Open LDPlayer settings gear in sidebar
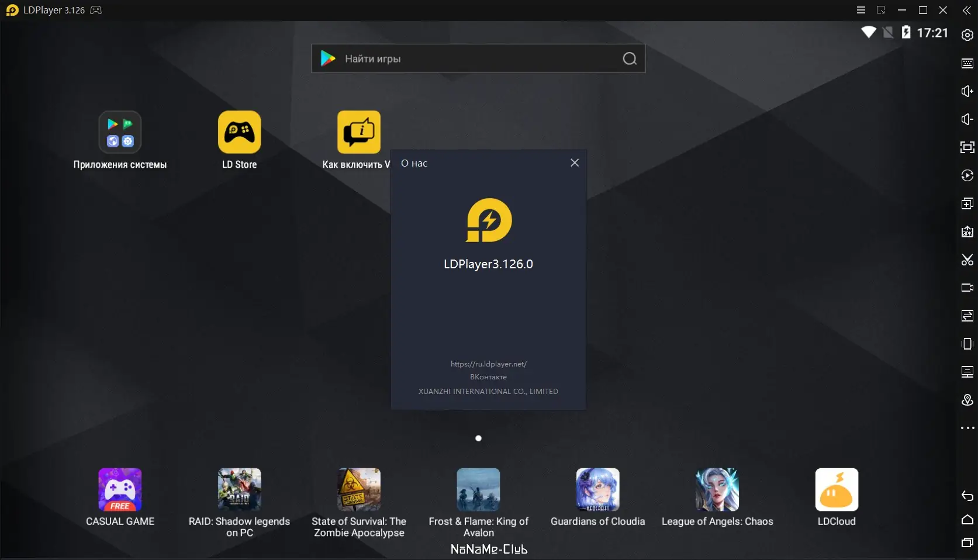 [x=967, y=35]
